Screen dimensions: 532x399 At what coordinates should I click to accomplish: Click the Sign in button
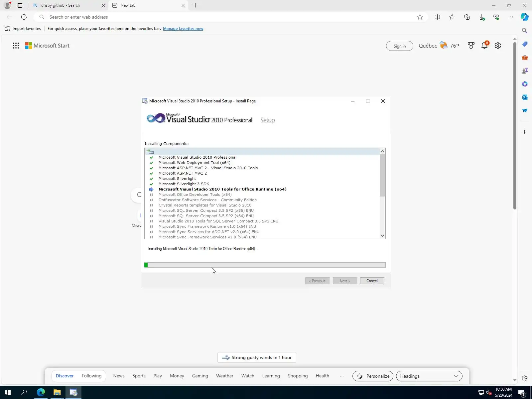400,46
